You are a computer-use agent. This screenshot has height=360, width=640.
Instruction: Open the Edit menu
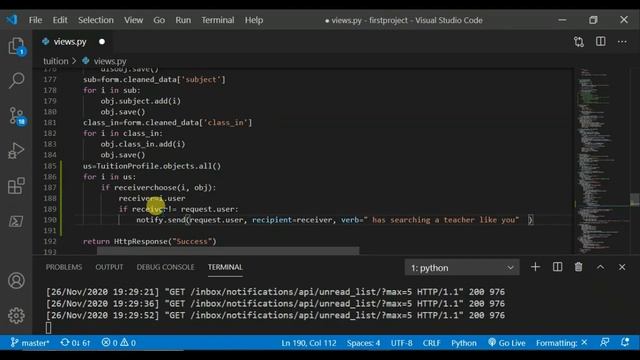point(60,20)
